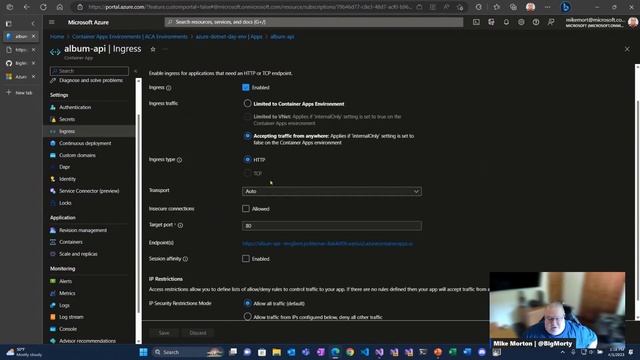The image size is (640, 360).
Task: Open Cloud Shell from the Azure header
Action: (x=476, y=22)
